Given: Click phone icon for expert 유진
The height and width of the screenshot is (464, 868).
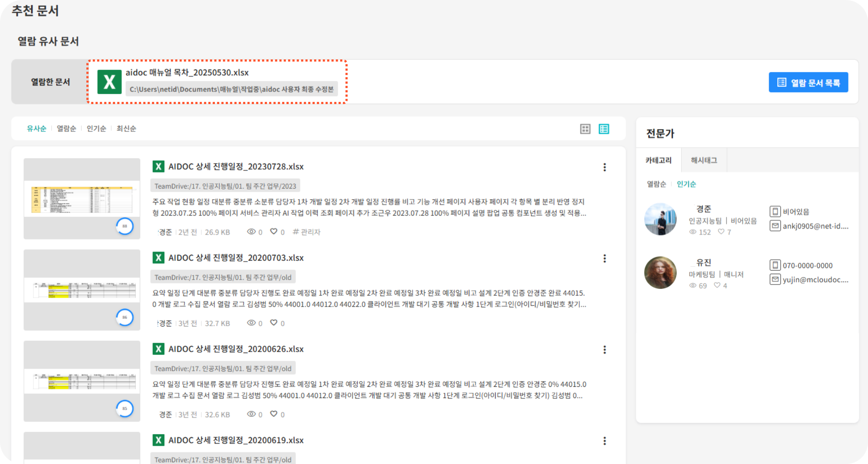Looking at the screenshot, I should (775, 265).
